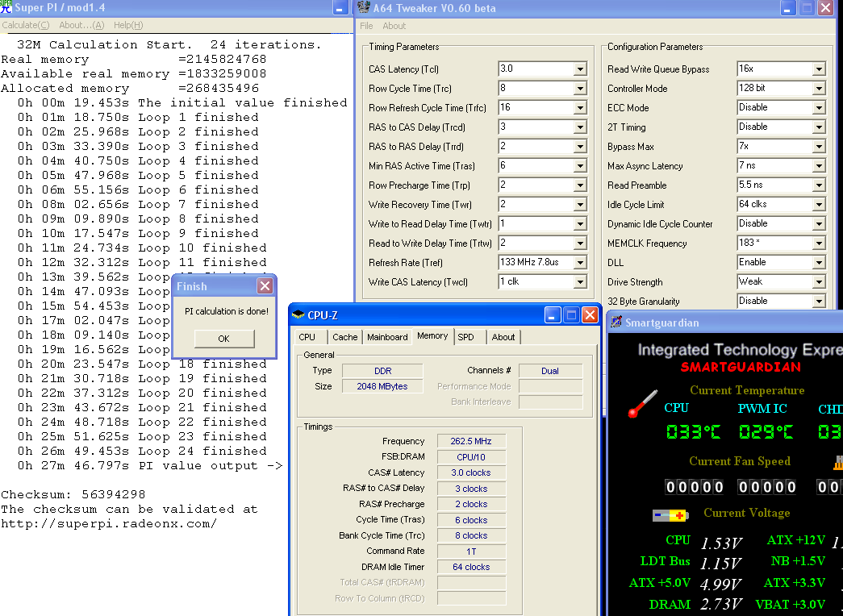The image size is (843, 616).
Task: Open Bypass Max dropdown
Action: coord(819,147)
